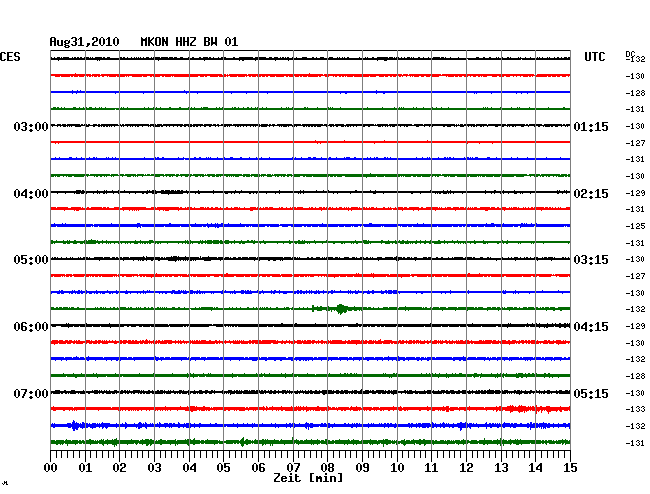Click DC value -130 beside the 03:15 label

point(635,259)
